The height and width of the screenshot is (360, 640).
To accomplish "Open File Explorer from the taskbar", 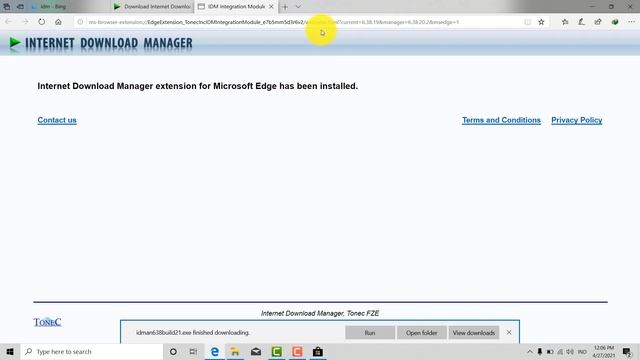I will (x=235, y=351).
